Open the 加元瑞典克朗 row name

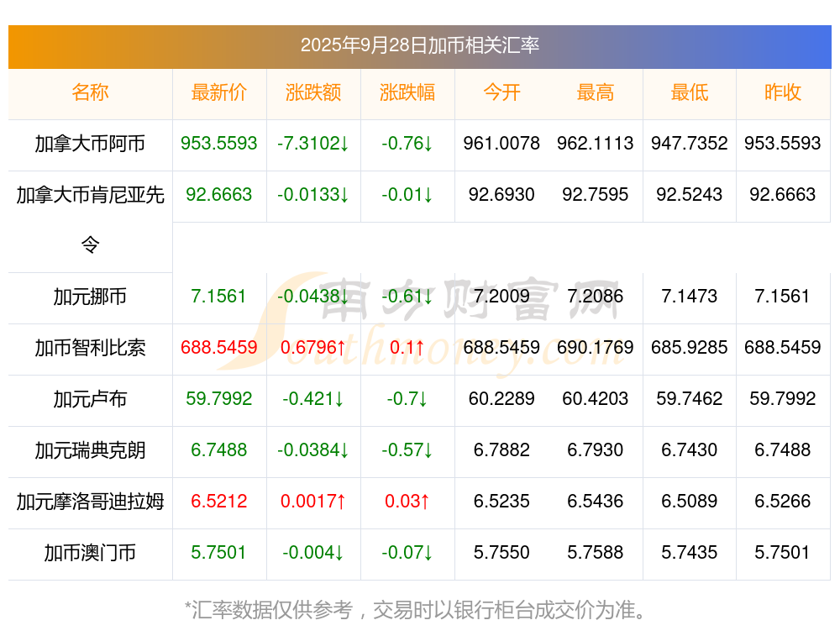90,450
